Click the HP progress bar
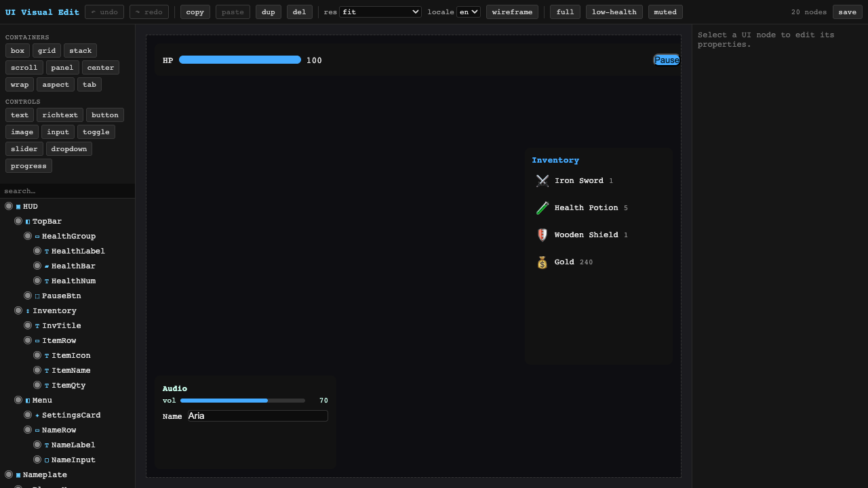Viewport: 868px width, 488px height. [240, 60]
